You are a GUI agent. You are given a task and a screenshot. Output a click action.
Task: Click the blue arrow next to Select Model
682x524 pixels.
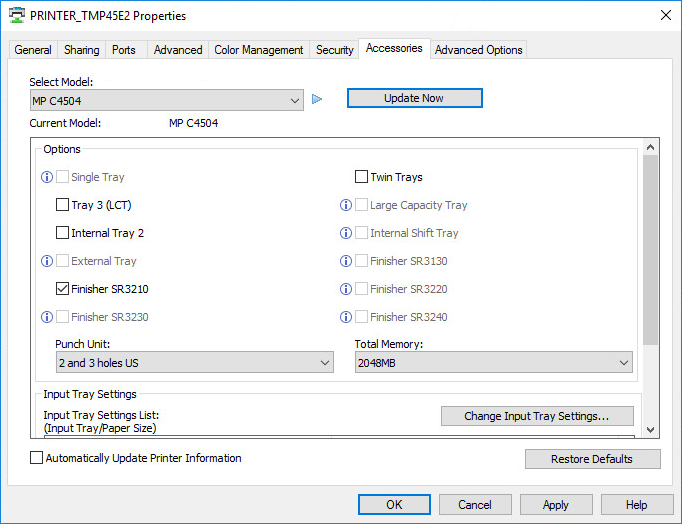pos(317,99)
